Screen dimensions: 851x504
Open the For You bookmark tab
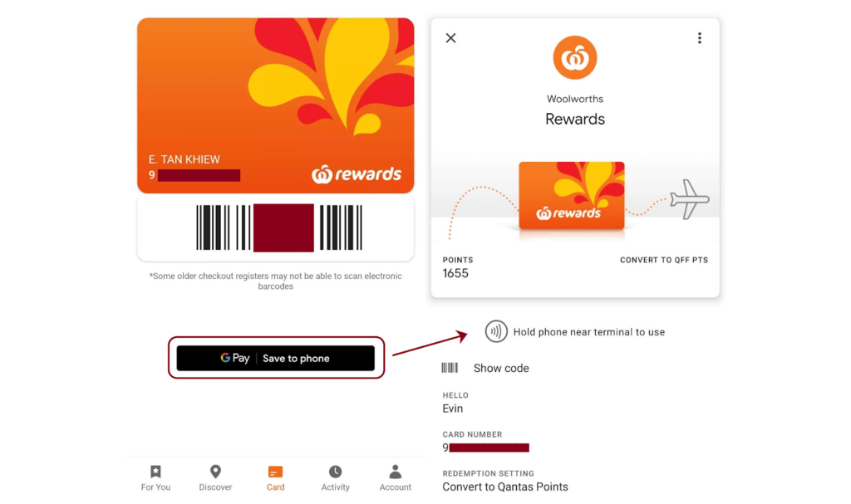tap(155, 478)
